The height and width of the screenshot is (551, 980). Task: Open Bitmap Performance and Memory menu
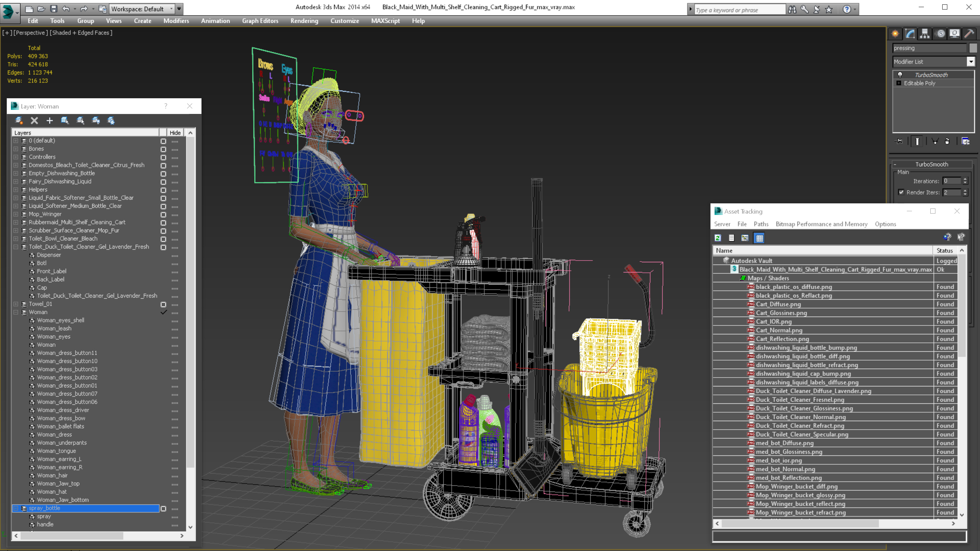[822, 224]
